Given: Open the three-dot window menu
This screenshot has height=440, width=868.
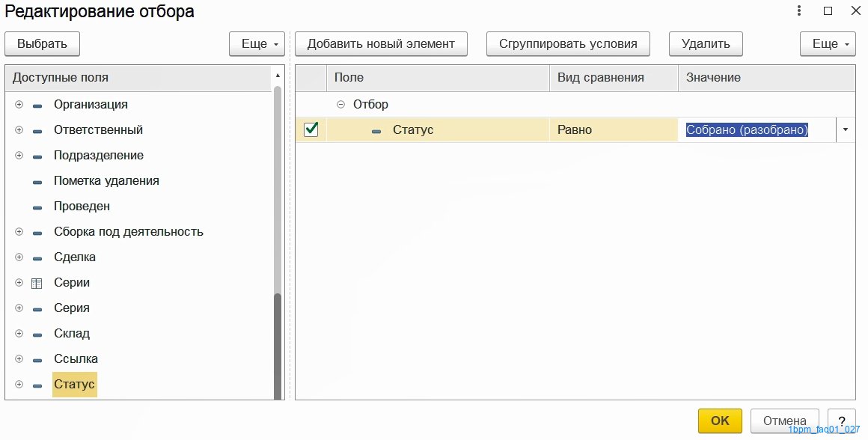Looking at the screenshot, I should (x=799, y=10).
